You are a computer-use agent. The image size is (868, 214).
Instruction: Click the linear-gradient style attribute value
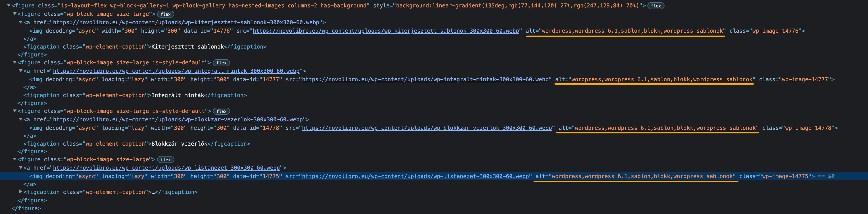pyautogui.click(x=518, y=5)
